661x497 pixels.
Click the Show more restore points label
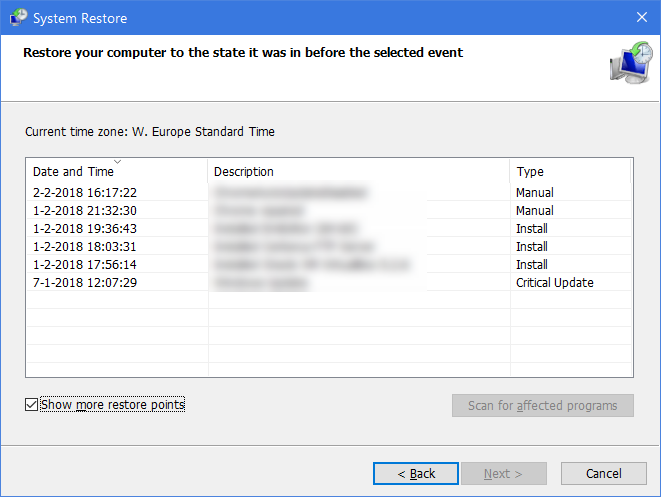113,405
